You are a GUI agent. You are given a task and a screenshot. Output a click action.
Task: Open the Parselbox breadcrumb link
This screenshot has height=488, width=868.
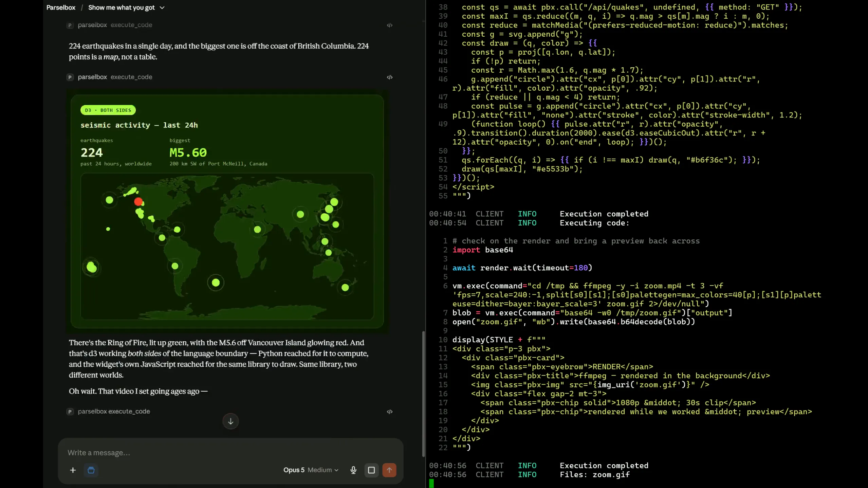(61, 7)
